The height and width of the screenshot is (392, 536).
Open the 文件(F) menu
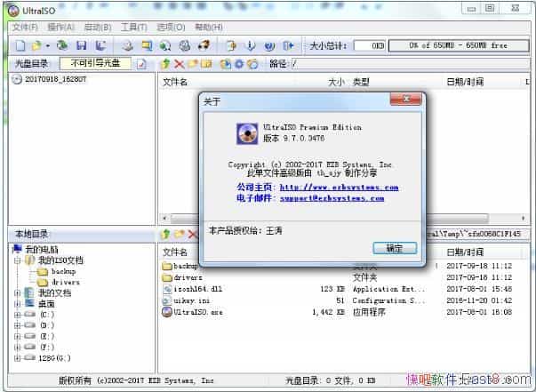click(x=25, y=27)
